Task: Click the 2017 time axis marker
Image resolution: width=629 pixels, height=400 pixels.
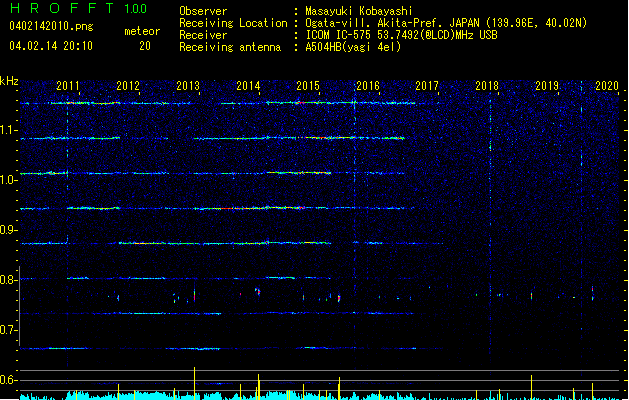Action: coord(427,86)
